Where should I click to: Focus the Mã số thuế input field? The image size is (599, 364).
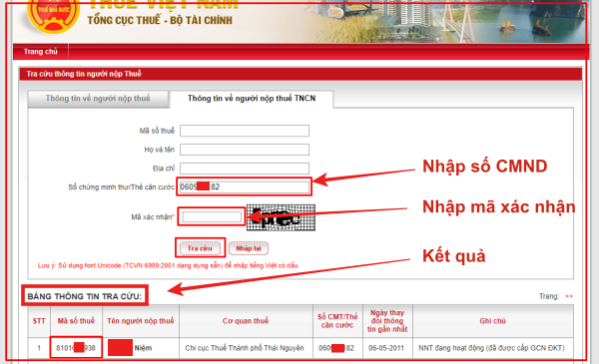click(245, 131)
